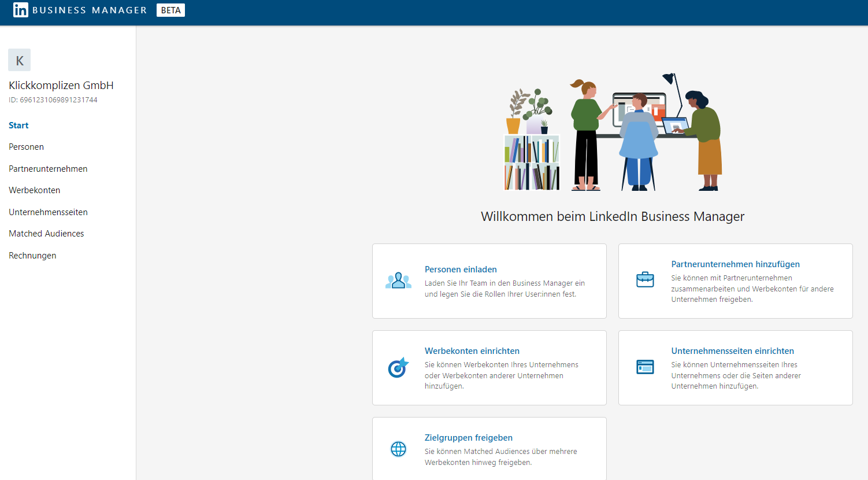Click Partnerunternehmen hinzufügen link
Screen dimensions: 868x480
tap(736, 264)
